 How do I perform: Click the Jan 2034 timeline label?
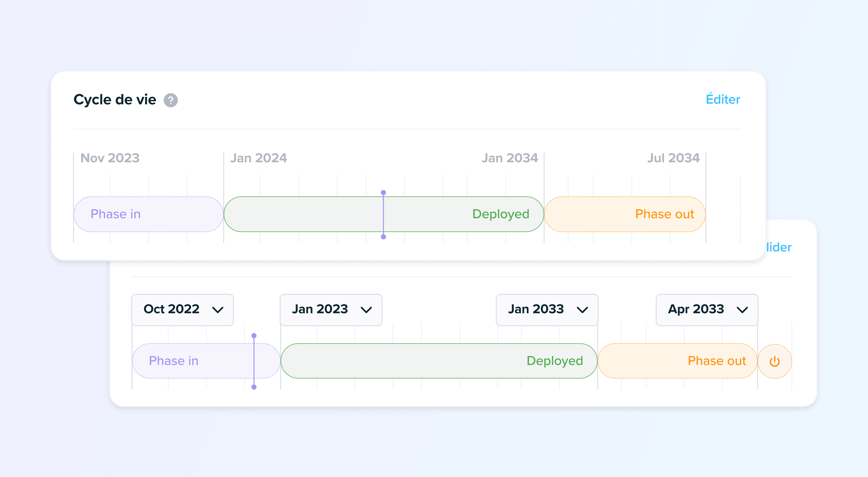509,158
